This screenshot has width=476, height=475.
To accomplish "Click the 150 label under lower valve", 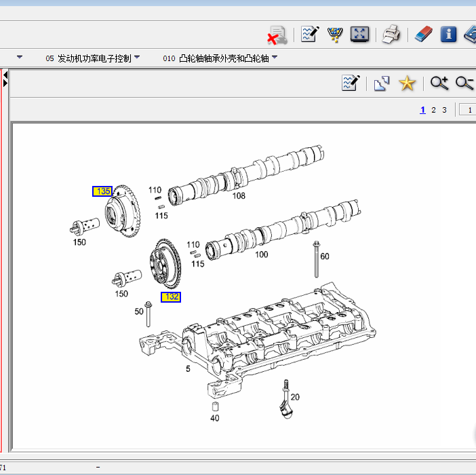I will [x=121, y=294].
